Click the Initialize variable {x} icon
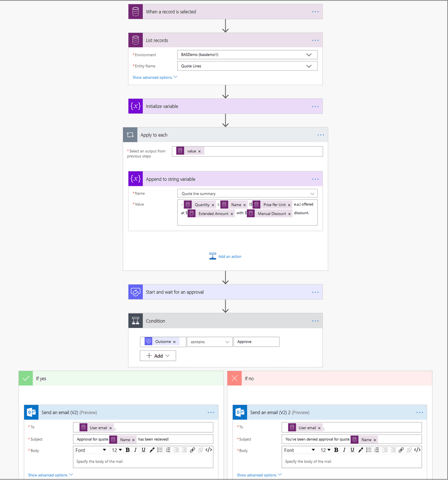 pyautogui.click(x=136, y=106)
